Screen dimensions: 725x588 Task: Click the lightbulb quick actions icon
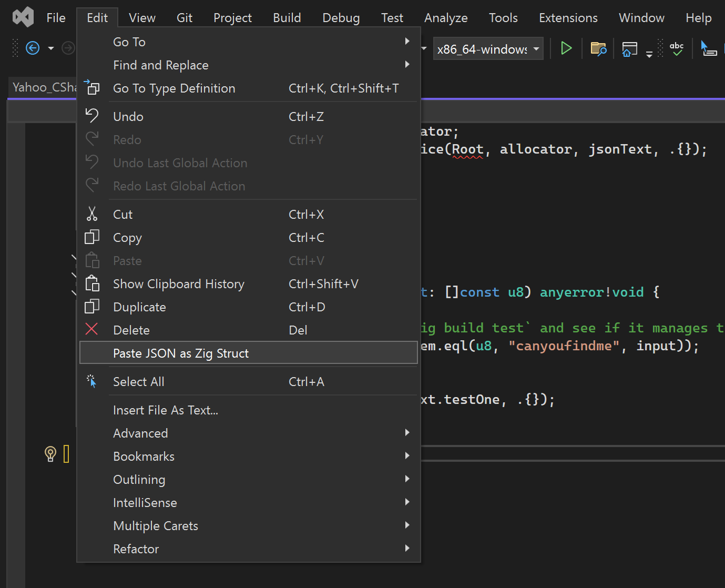(x=50, y=453)
